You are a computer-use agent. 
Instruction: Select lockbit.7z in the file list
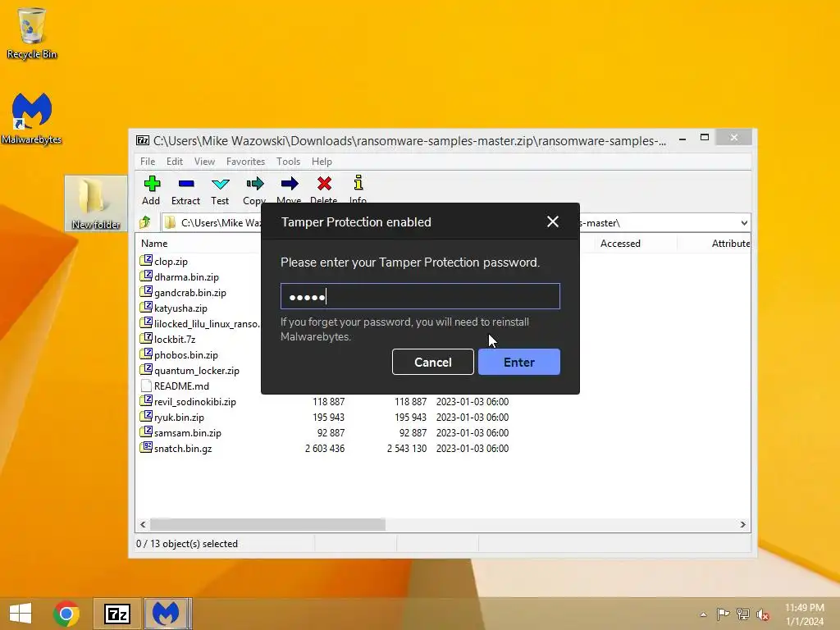click(x=175, y=339)
